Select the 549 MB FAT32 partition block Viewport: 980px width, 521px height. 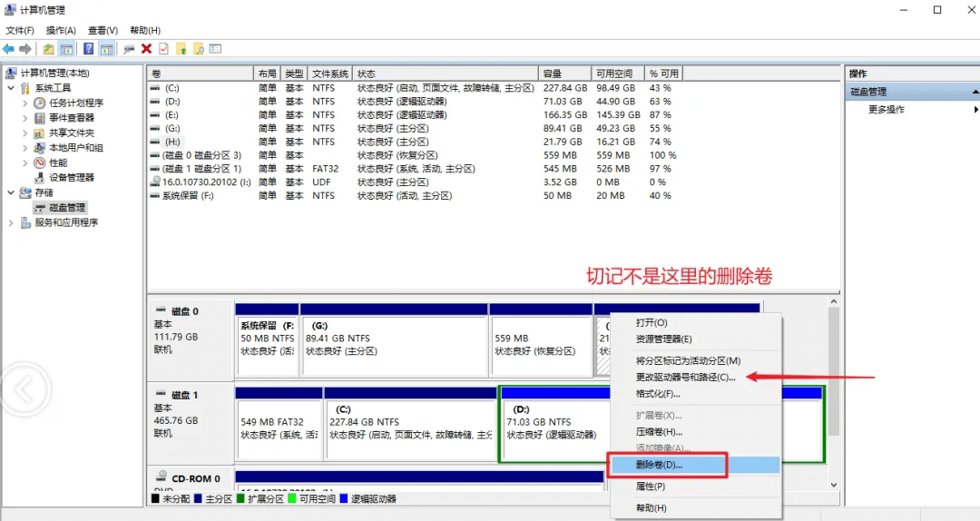[279, 424]
